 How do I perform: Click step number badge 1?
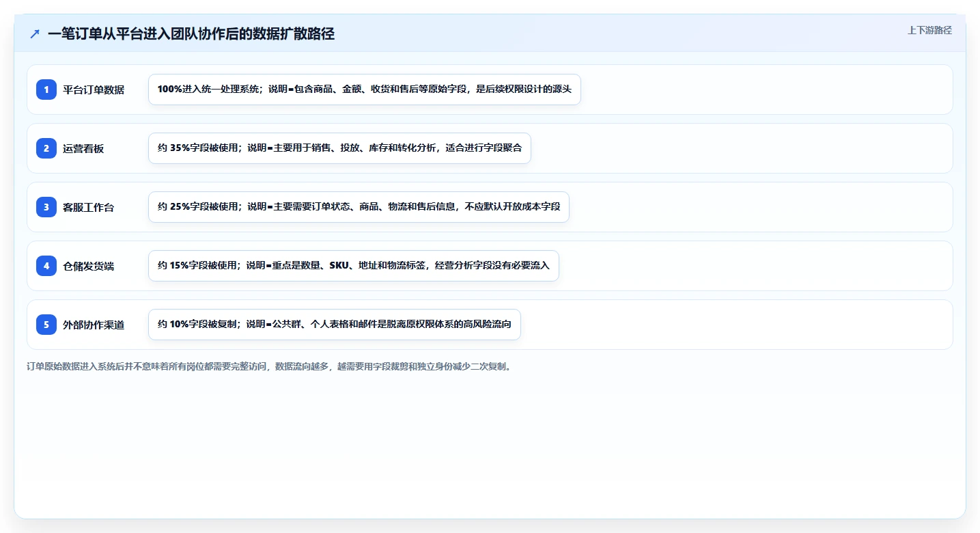coord(46,90)
